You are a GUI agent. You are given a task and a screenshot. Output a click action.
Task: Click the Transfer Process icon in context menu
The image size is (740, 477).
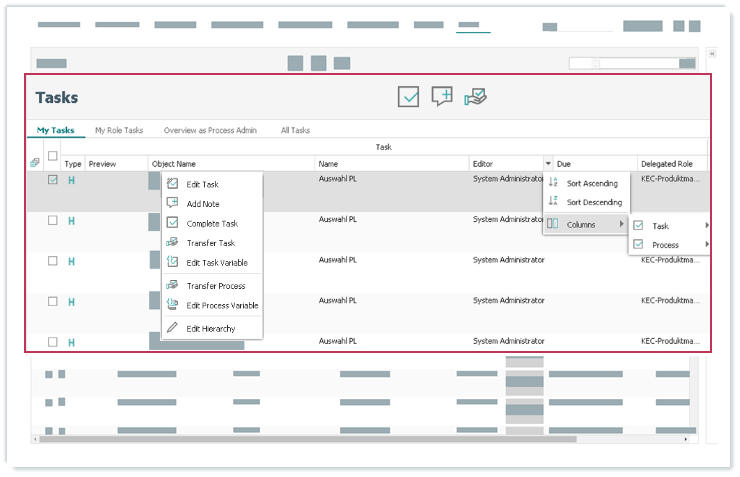click(173, 285)
